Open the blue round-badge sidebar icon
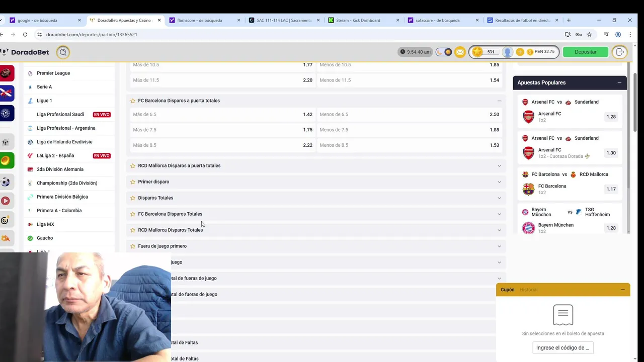Image resolution: width=644 pixels, height=362 pixels. pyautogui.click(x=6, y=113)
